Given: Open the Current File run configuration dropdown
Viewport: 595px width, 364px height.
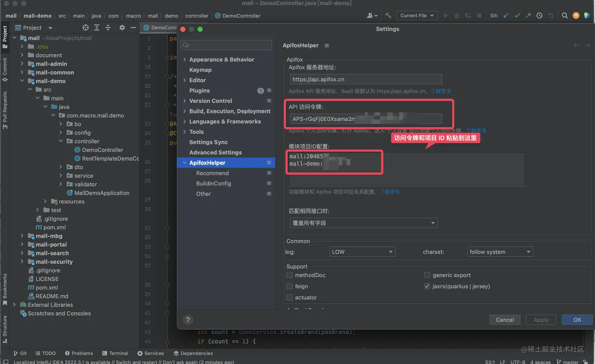Looking at the screenshot, I should [417, 16].
